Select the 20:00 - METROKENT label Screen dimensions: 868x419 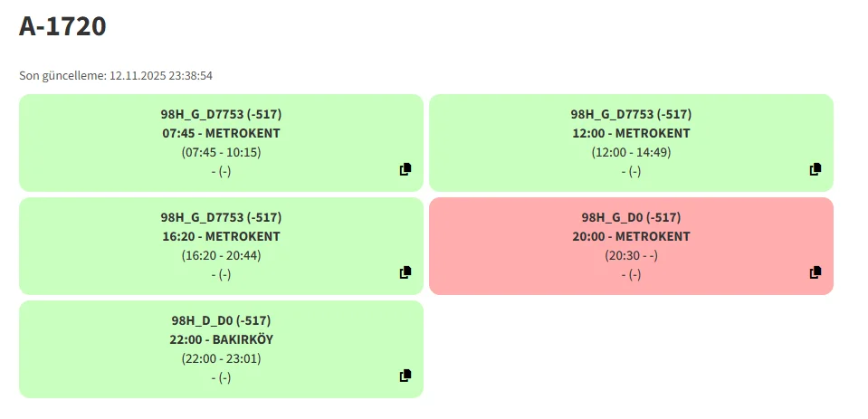pyautogui.click(x=631, y=236)
